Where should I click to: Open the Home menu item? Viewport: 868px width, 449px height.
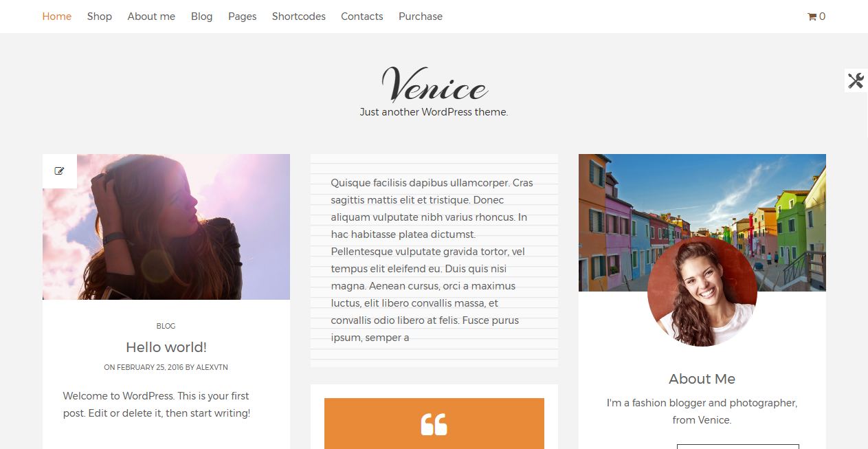pyautogui.click(x=57, y=17)
